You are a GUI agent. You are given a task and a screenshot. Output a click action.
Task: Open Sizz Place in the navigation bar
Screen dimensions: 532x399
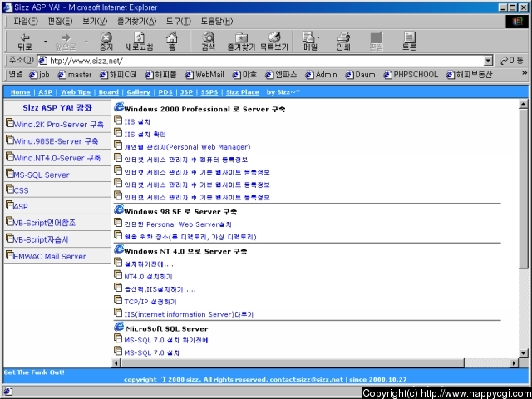click(243, 92)
